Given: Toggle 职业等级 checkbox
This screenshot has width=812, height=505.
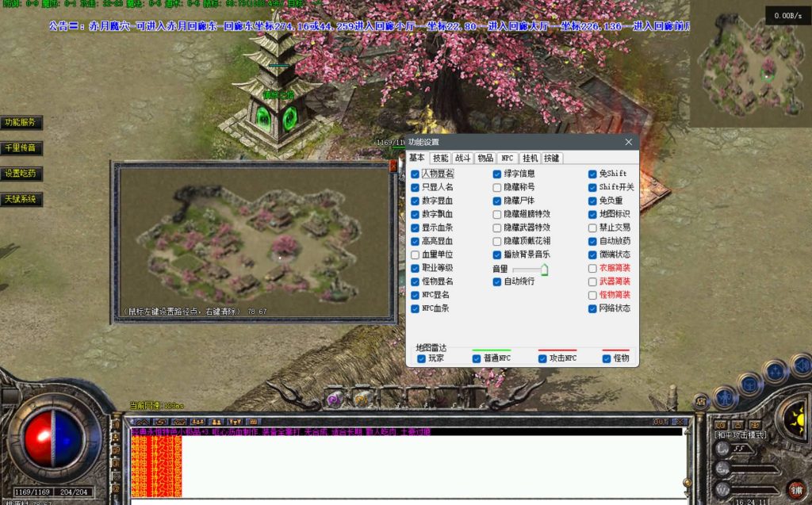Looking at the screenshot, I should click(x=415, y=268).
